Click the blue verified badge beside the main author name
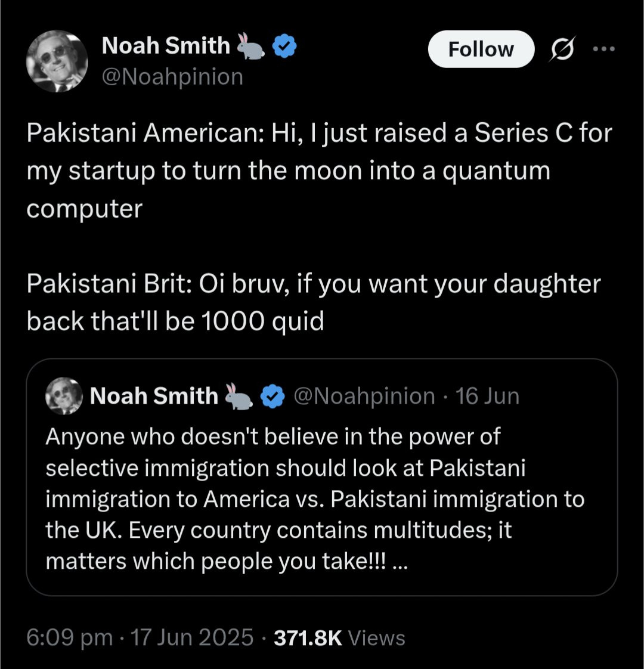The width and height of the screenshot is (644, 669). click(285, 47)
